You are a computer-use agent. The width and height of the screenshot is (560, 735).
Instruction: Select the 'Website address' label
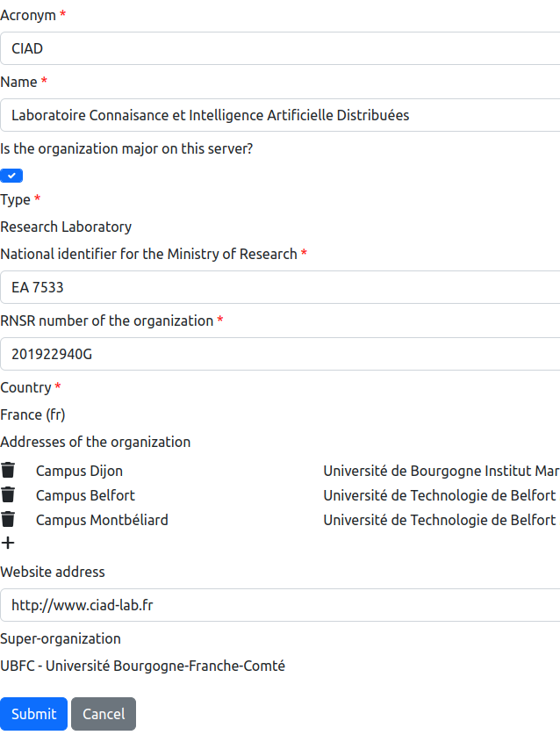pyautogui.click(x=53, y=572)
